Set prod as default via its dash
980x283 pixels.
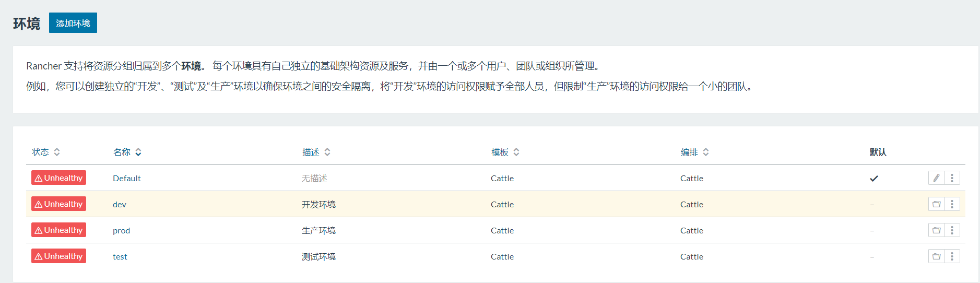[x=872, y=231]
